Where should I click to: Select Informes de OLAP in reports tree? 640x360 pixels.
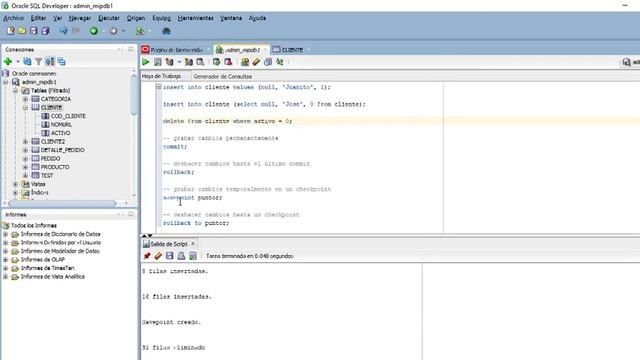click(43, 260)
